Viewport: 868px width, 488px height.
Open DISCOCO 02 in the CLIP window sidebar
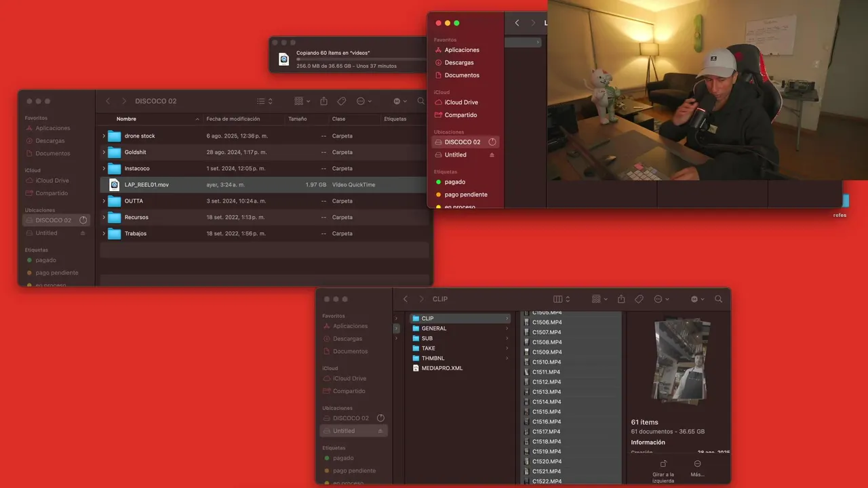(351, 418)
